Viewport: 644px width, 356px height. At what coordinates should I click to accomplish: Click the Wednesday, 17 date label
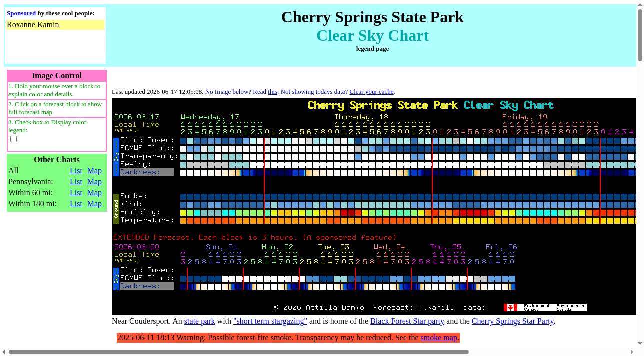(x=210, y=117)
